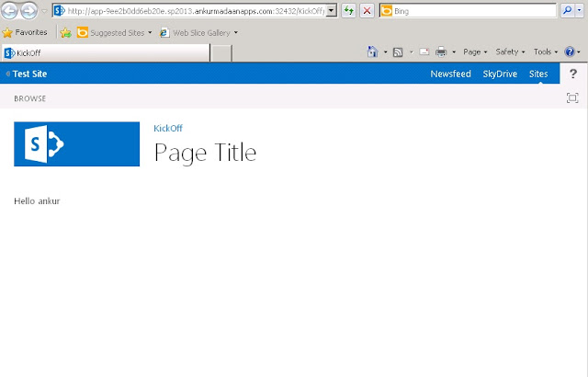Open the blue Help icon in command bar
The image size is (588, 377).
click(x=570, y=51)
